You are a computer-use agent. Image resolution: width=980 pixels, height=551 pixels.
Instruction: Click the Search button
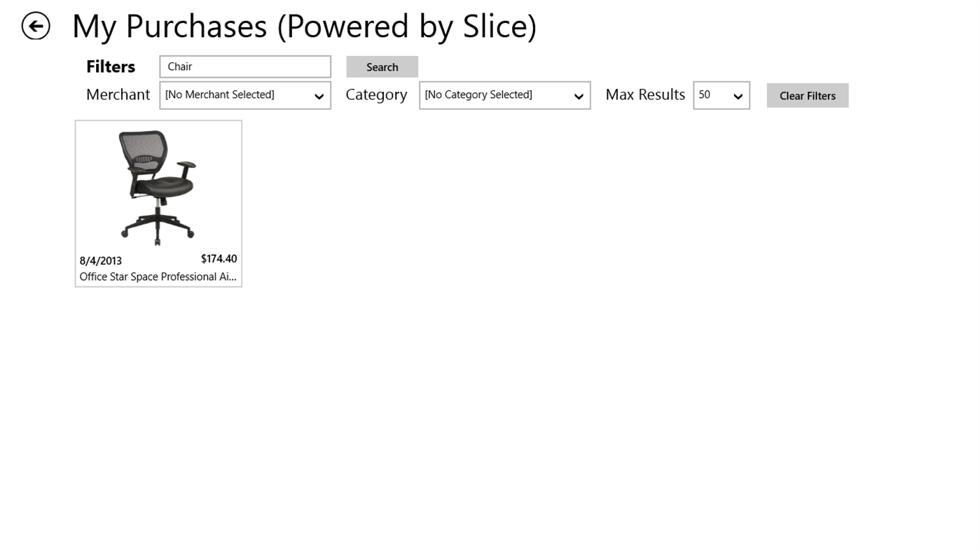(382, 66)
